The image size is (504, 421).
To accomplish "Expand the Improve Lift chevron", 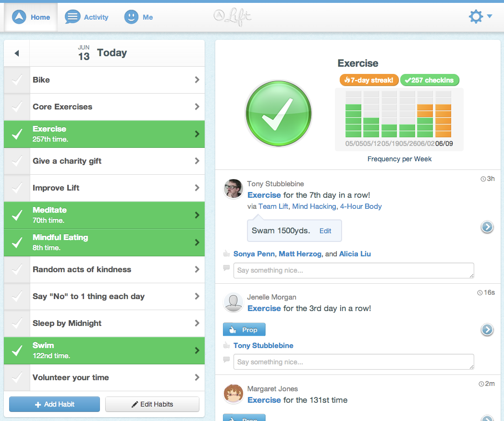I will click(197, 188).
